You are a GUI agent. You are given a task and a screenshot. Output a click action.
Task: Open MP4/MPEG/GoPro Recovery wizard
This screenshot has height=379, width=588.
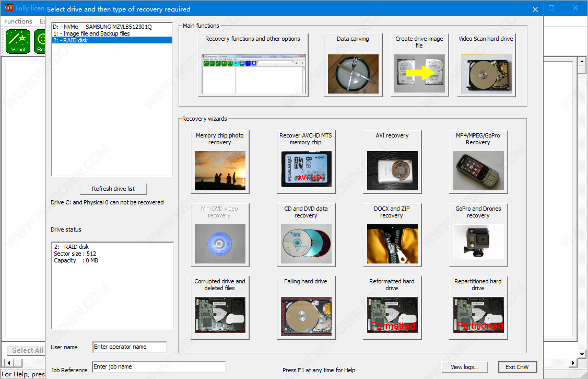478,162
